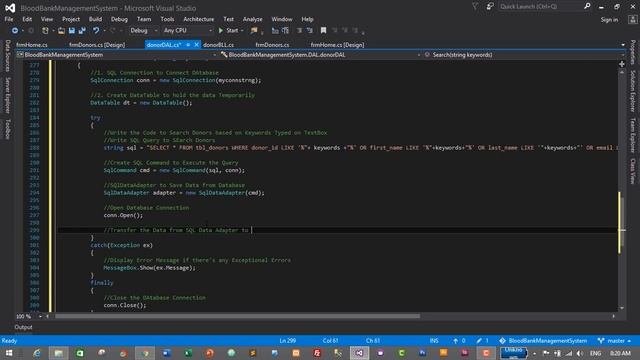Open the Server Explorer side panel

[7, 95]
